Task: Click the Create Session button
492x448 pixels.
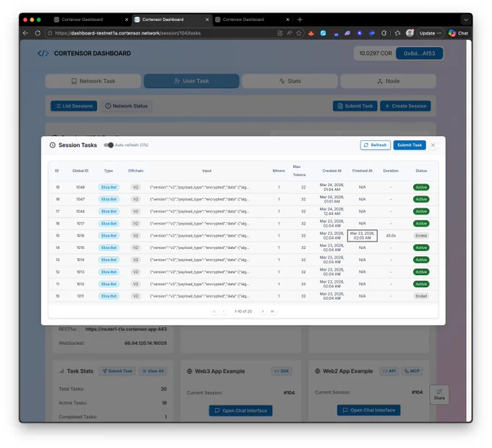Action: pos(405,106)
